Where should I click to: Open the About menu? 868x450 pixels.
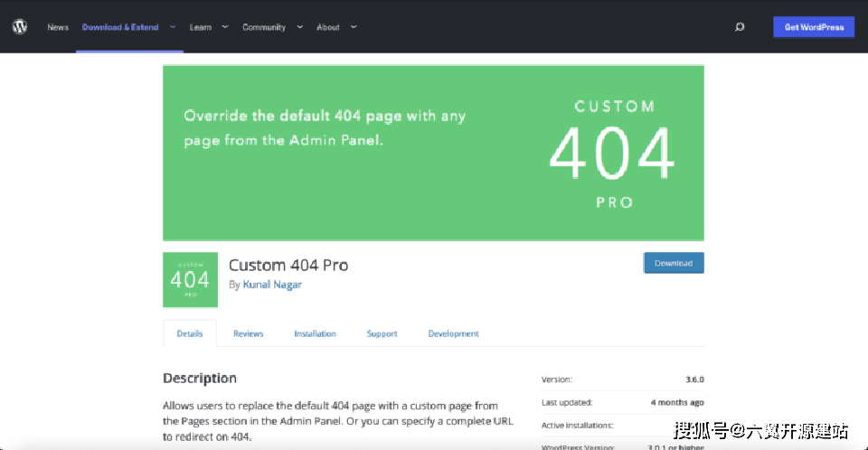tap(327, 27)
